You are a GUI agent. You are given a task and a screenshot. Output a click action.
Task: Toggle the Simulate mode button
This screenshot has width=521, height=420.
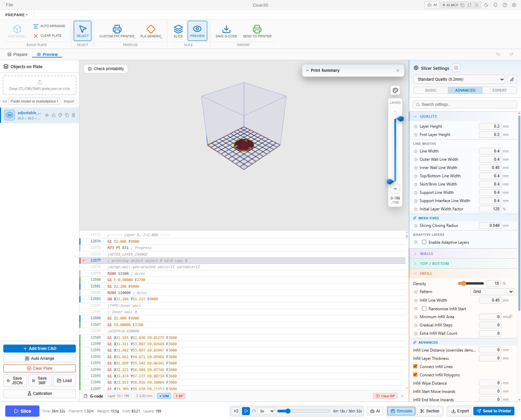(401, 411)
